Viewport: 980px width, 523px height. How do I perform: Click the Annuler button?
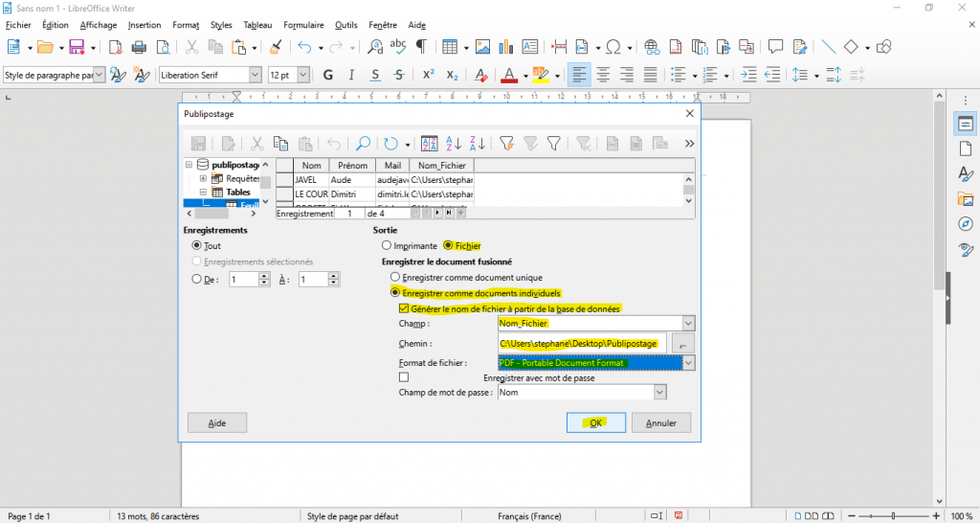(x=661, y=423)
